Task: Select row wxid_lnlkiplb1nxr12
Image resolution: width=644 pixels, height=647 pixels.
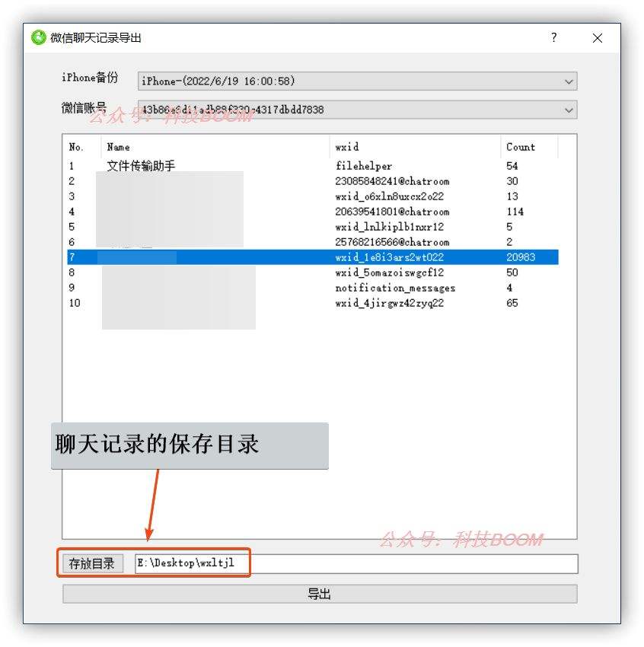Action: 313,227
